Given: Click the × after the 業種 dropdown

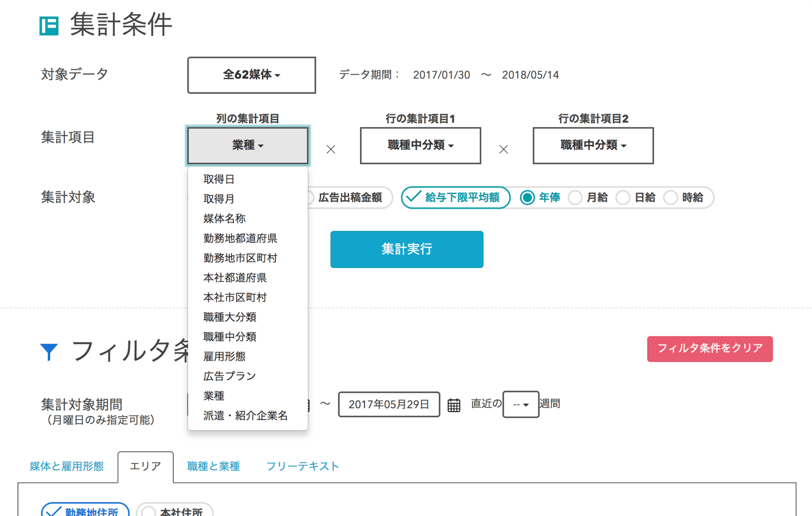Looking at the screenshot, I should (x=331, y=149).
